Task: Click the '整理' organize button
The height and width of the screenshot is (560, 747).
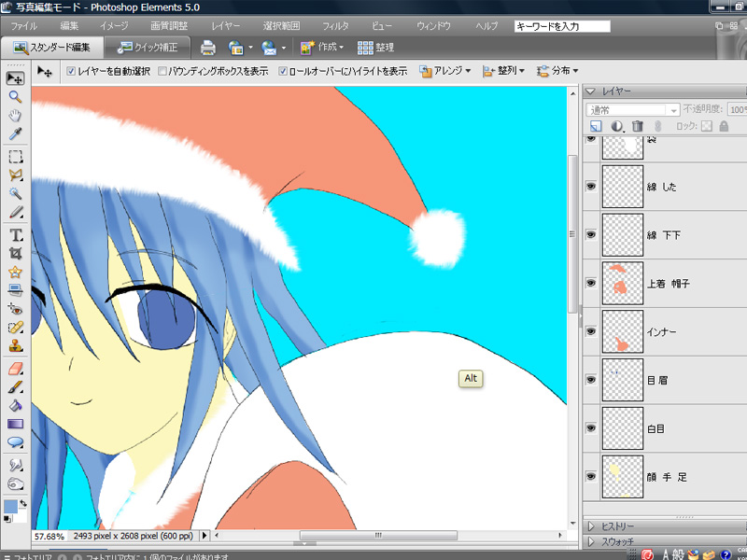Action: [375, 48]
